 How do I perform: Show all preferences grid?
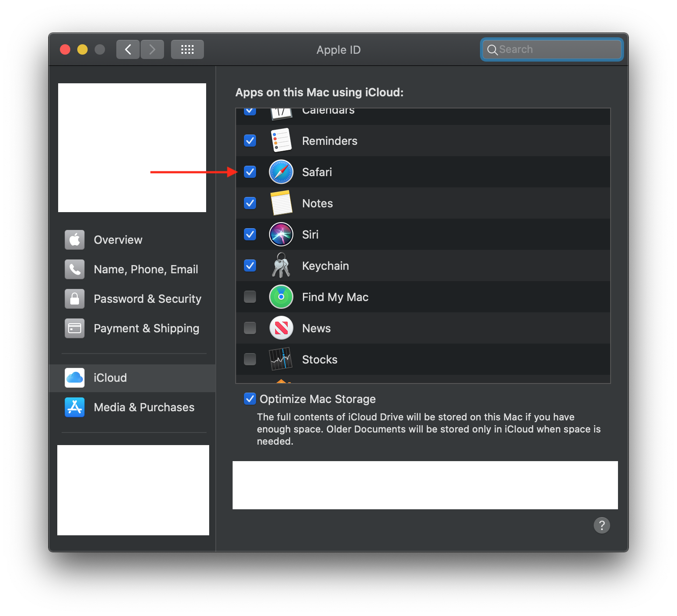[x=187, y=49]
